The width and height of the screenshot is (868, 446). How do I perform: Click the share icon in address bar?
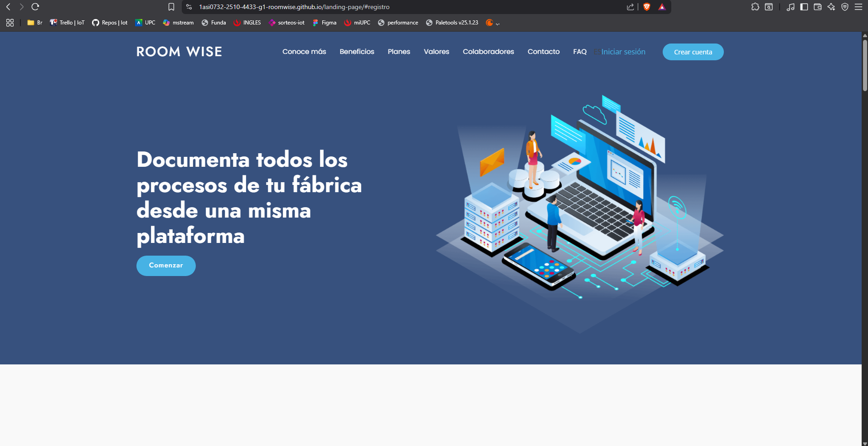[630, 7]
